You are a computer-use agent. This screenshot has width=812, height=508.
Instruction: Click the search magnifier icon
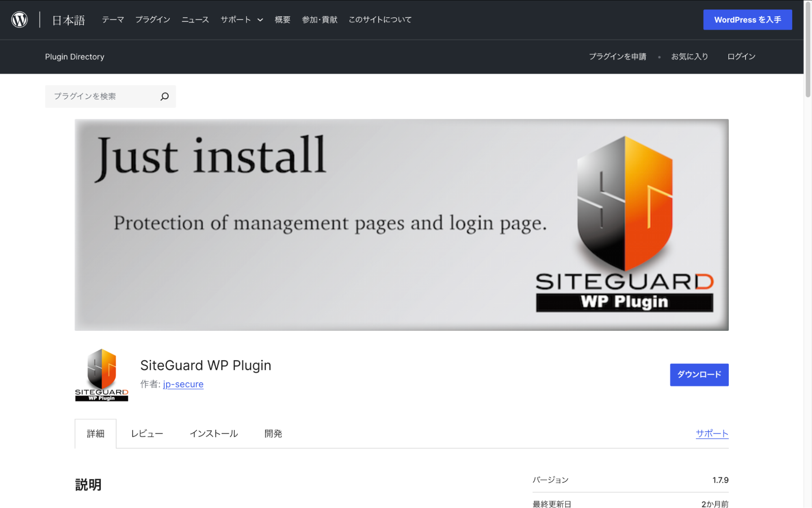pyautogui.click(x=165, y=96)
